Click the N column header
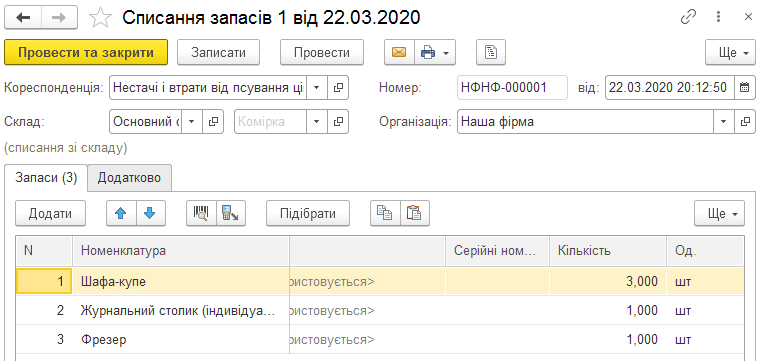Image resolution: width=758 pixels, height=361 pixels. coord(44,251)
